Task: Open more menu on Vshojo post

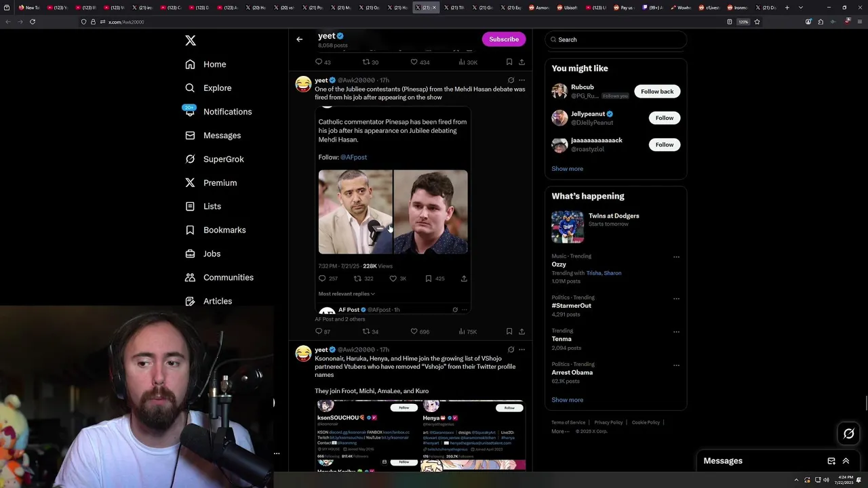Action: tap(521, 350)
